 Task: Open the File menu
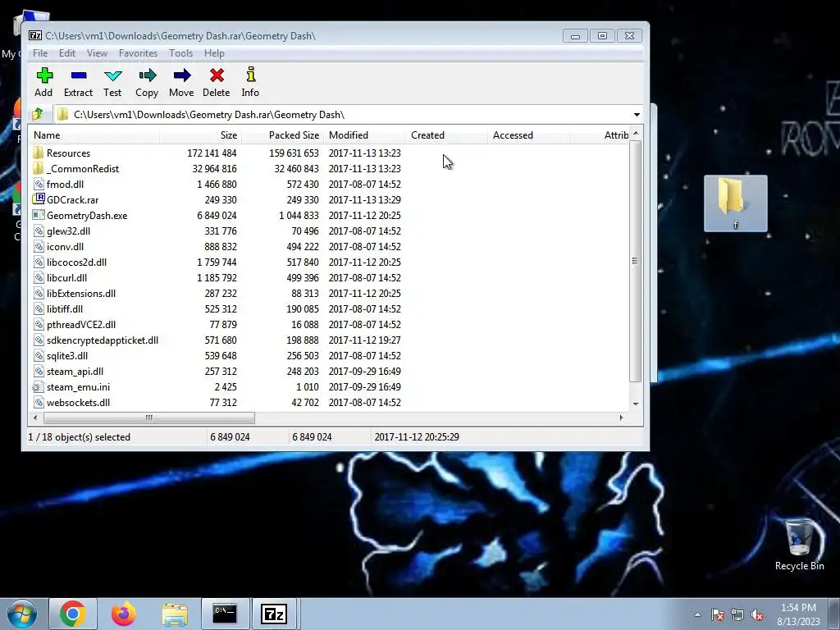40,53
